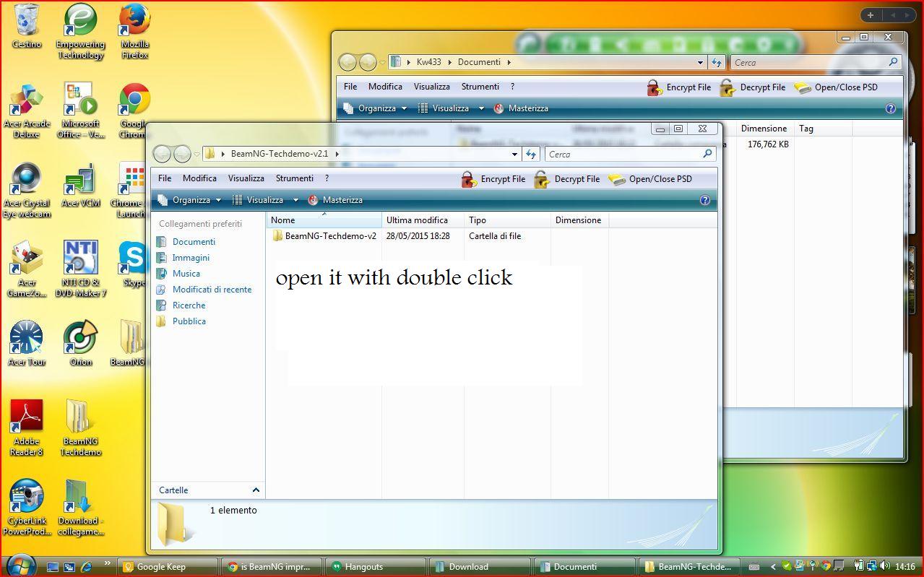Expand address bar history in Documenti window
The height and width of the screenshot is (577, 924).
tap(700, 62)
